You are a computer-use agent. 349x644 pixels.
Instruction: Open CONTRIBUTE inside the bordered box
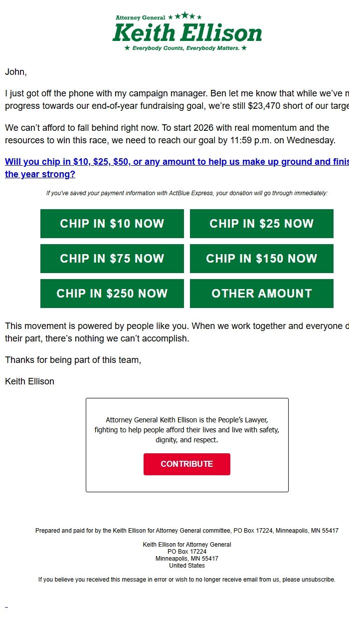click(186, 464)
